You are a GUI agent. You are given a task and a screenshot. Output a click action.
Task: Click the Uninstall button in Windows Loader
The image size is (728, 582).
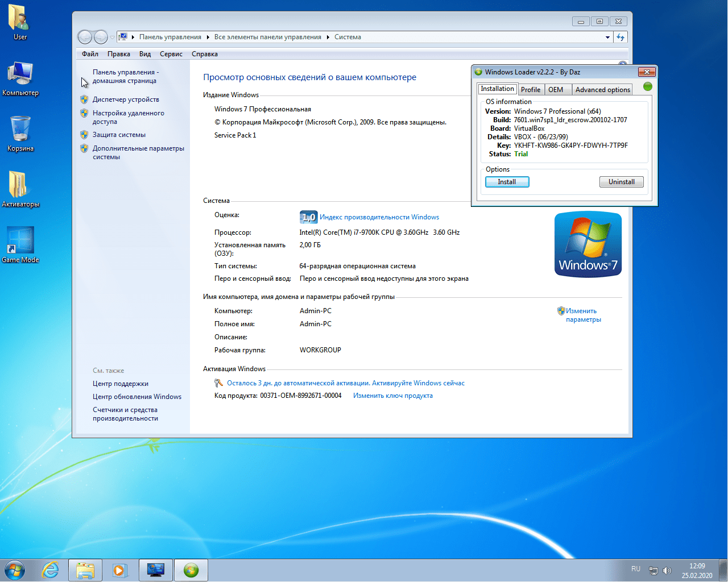click(x=622, y=182)
